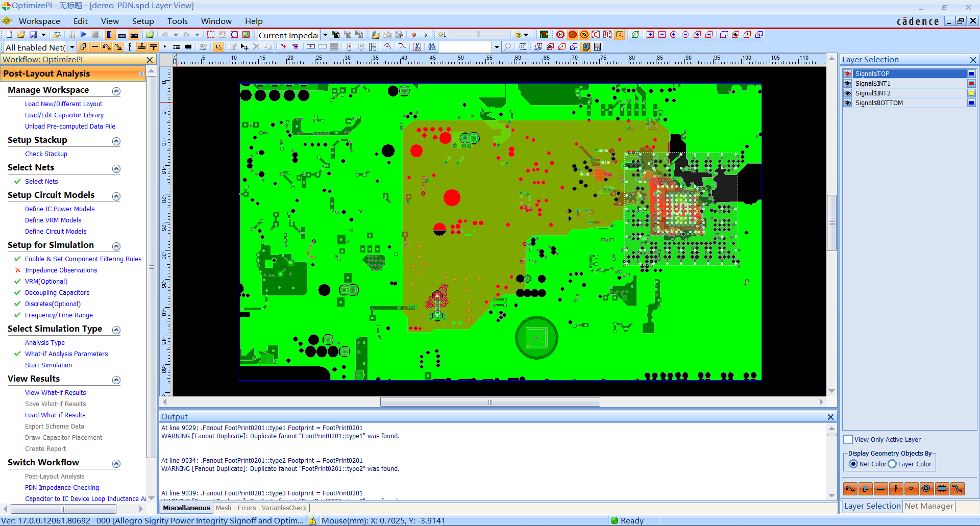Collapse the Select Nets section
The height and width of the screenshot is (526, 980).
[x=116, y=169]
